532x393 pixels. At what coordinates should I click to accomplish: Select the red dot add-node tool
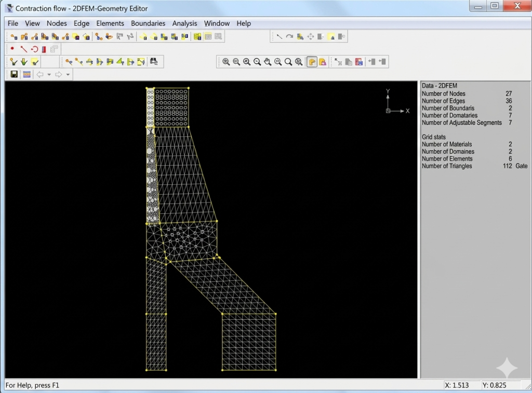12,49
